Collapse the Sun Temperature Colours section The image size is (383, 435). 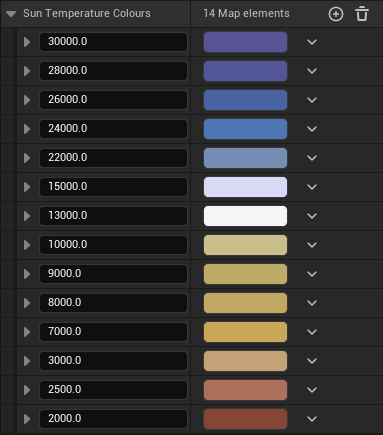[x=11, y=14]
